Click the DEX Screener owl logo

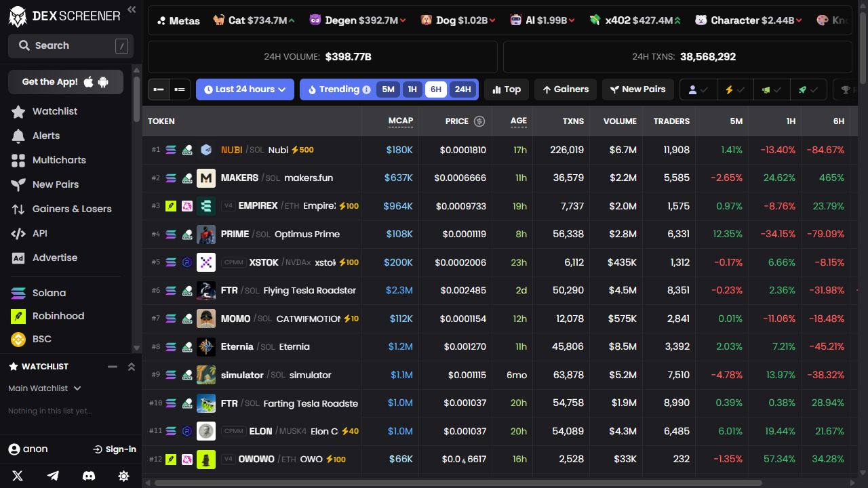coord(18,16)
